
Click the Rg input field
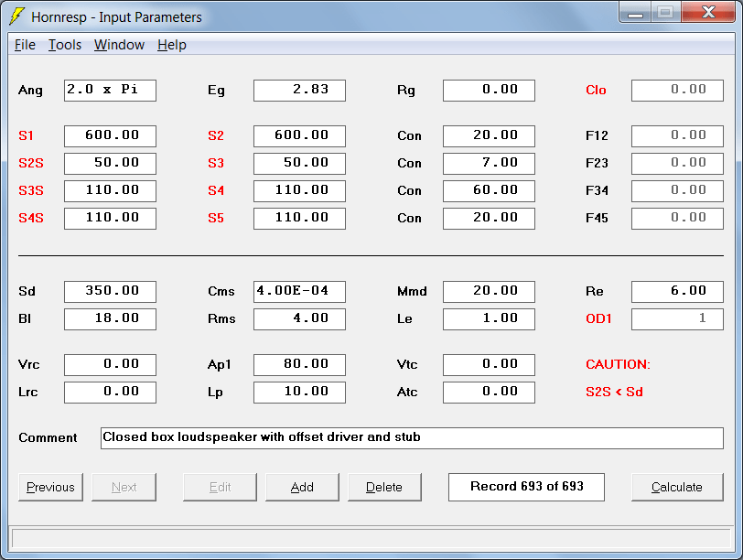coord(489,91)
